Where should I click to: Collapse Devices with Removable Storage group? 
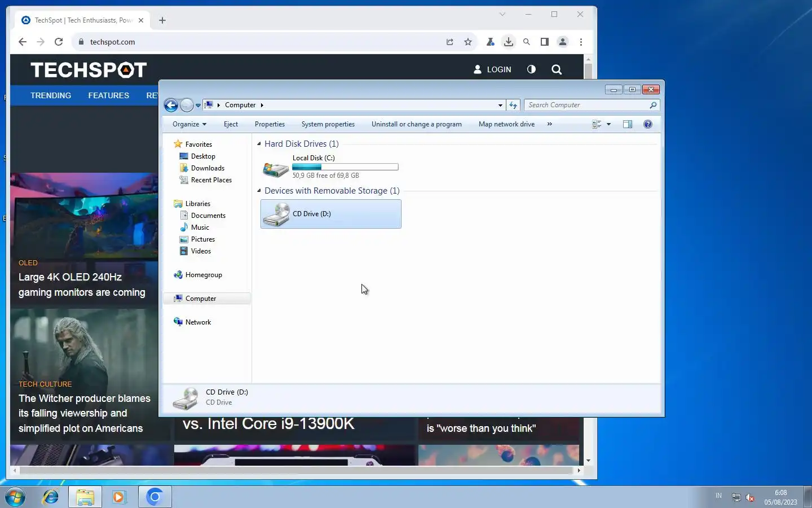pyautogui.click(x=259, y=191)
